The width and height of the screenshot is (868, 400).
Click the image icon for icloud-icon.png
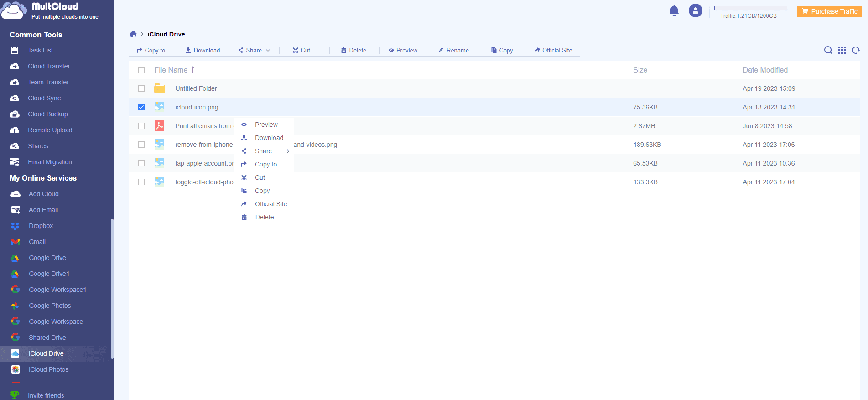click(160, 107)
